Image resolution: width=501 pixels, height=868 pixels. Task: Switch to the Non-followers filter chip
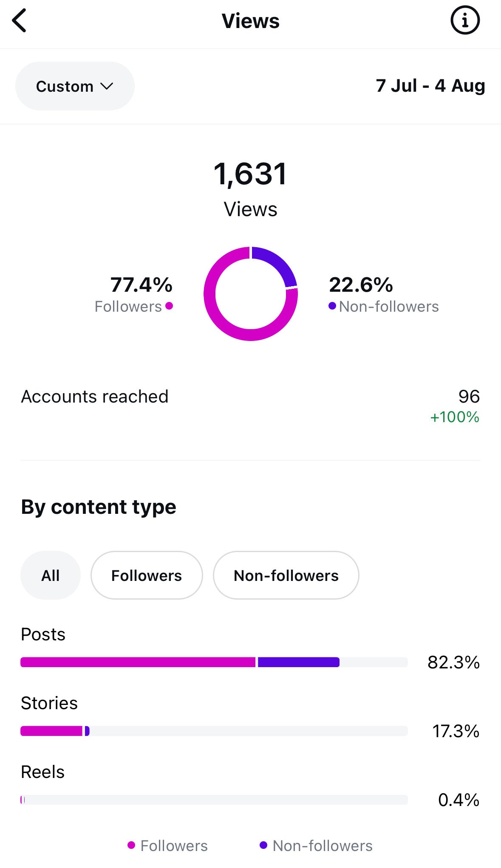point(286,575)
